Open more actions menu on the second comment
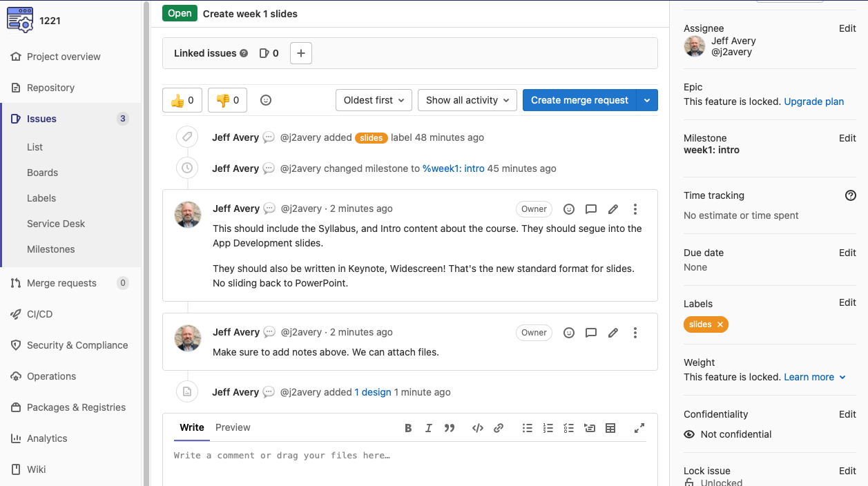 [x=635, y=332]
